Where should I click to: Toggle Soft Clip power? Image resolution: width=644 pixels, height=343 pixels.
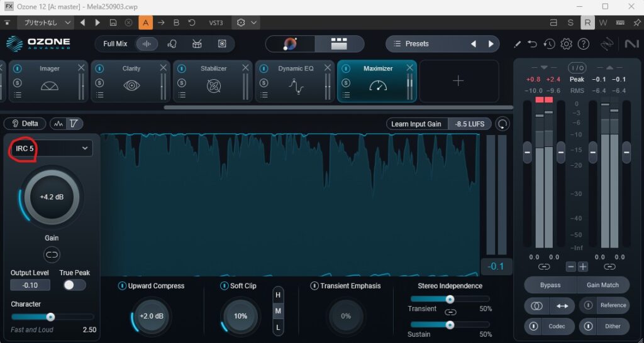[225, 286]
